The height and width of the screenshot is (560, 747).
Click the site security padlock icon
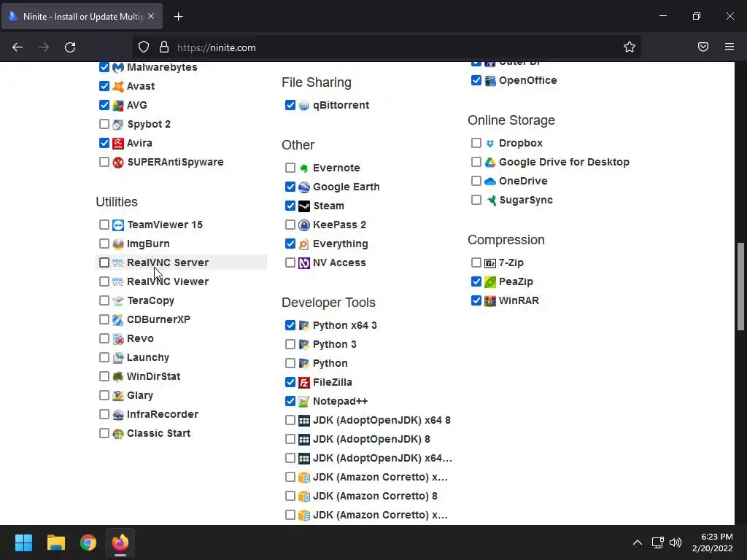pos(164,47)
